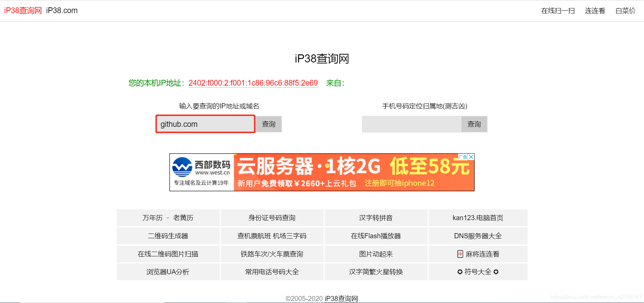Click the local IPv6 address link
Image resolution: width=644 pixels, height=303 pixels.
[253, 83]
